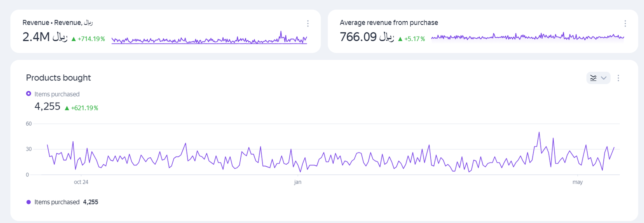Click the 4,255 items purchased total
This screenshot has height=223, width=644.
coord(47,107)
